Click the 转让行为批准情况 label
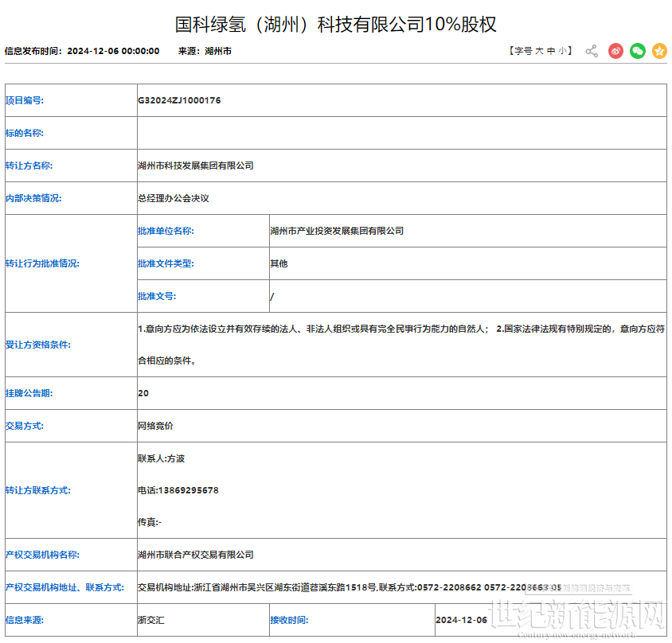672x643 pixels. [x=42, y=263]
